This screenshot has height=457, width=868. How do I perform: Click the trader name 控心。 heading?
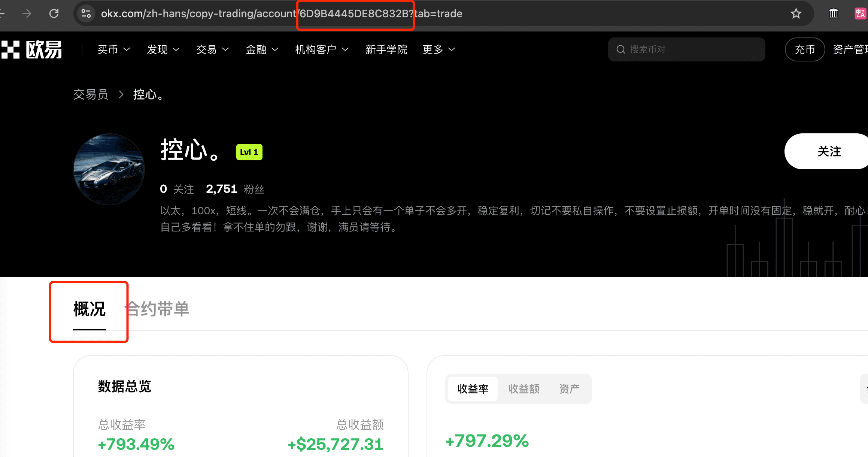[x=190, y=150]
